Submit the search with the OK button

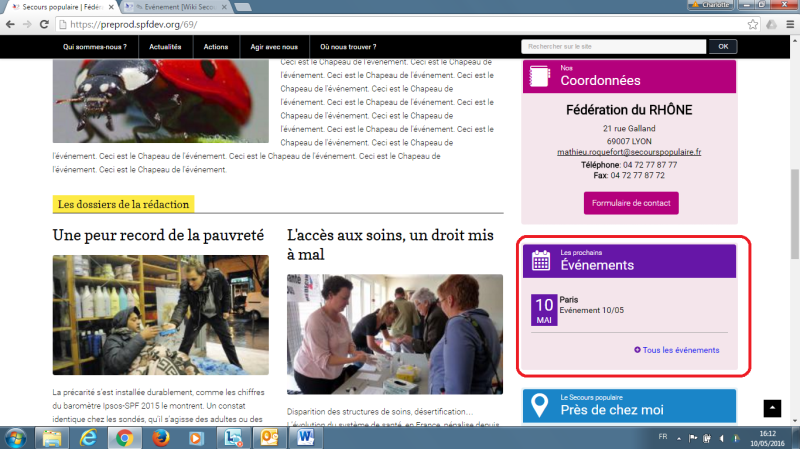(723, 46)
